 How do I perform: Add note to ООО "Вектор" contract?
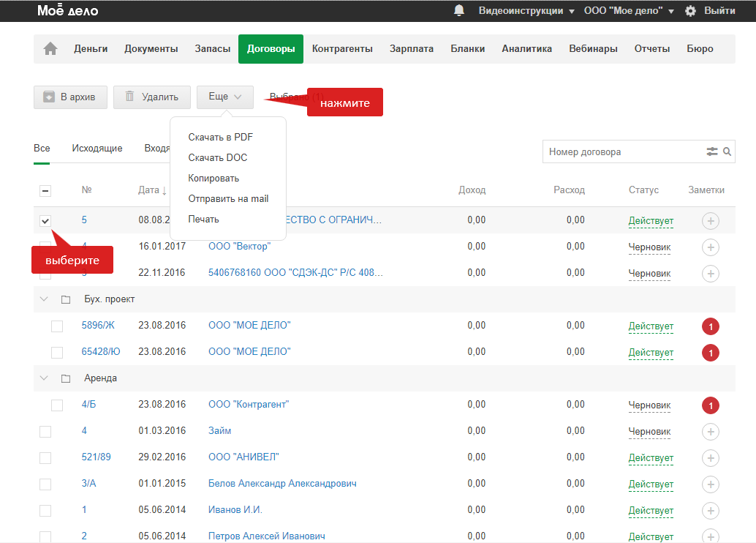710,247
